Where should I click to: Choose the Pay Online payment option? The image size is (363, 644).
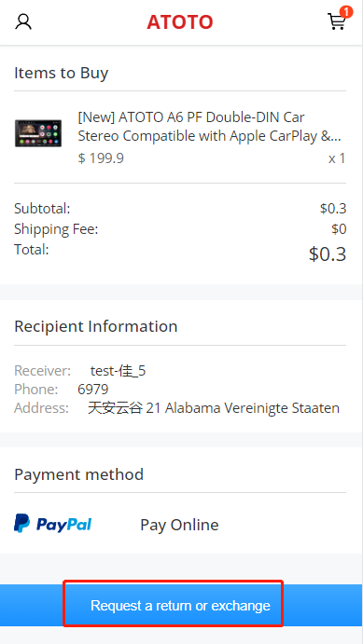point(179,525)
